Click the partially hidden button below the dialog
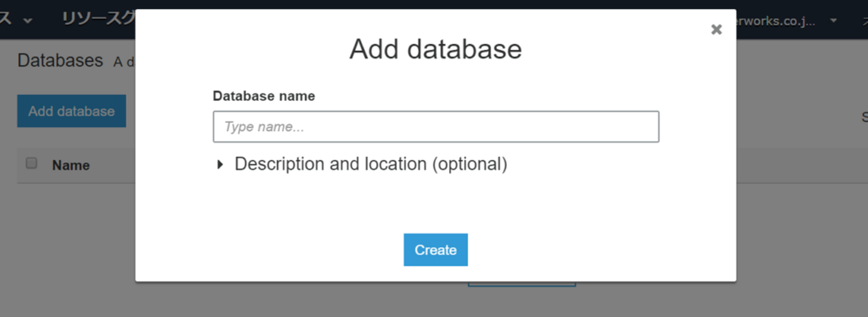The width and height of the screenshot is (868, 317). (521, 284)
